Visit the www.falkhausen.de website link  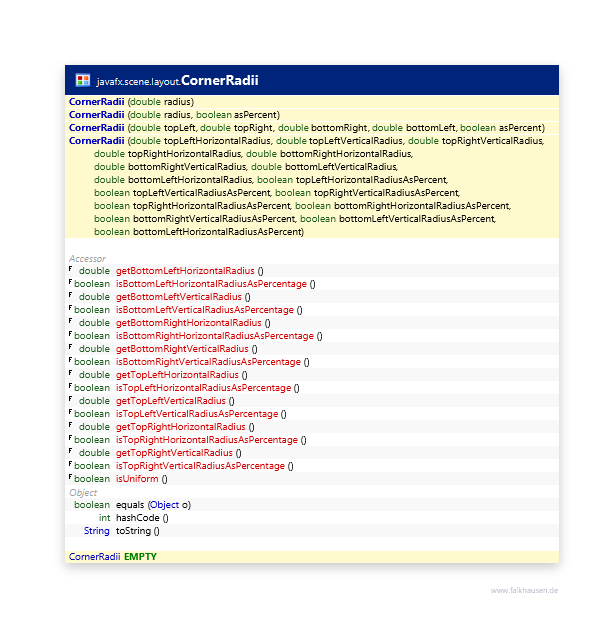[x=524, y=591]
